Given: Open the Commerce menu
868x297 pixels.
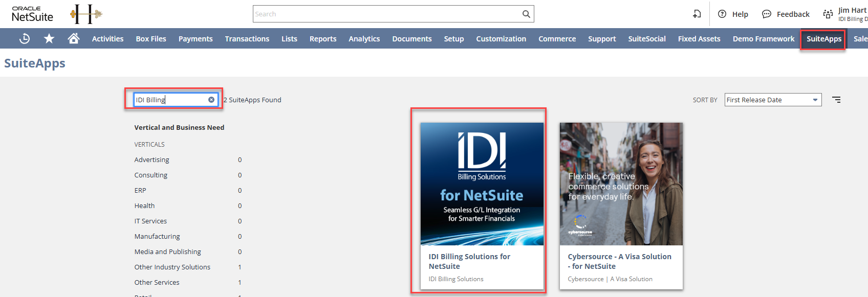Looking at the screenshot, I should coord(557,39).
